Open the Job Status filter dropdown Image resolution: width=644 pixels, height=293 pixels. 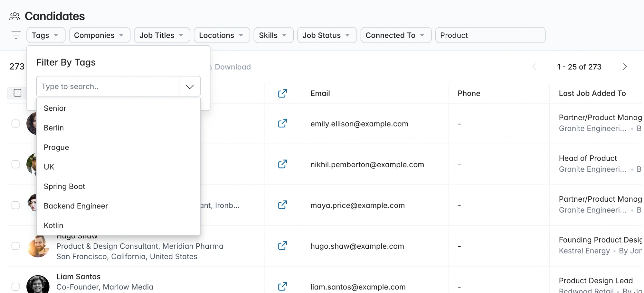tap(327, 35)
